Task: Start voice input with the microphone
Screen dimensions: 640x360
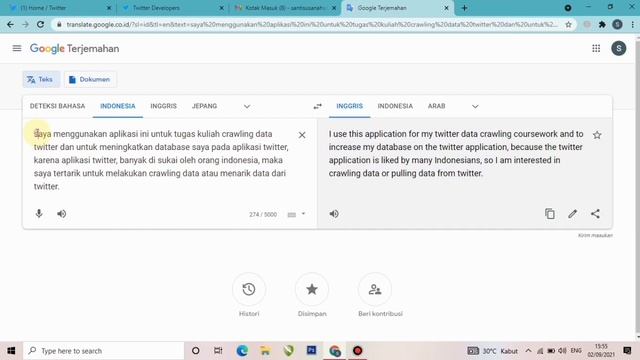Action: [x=39, y=213]
